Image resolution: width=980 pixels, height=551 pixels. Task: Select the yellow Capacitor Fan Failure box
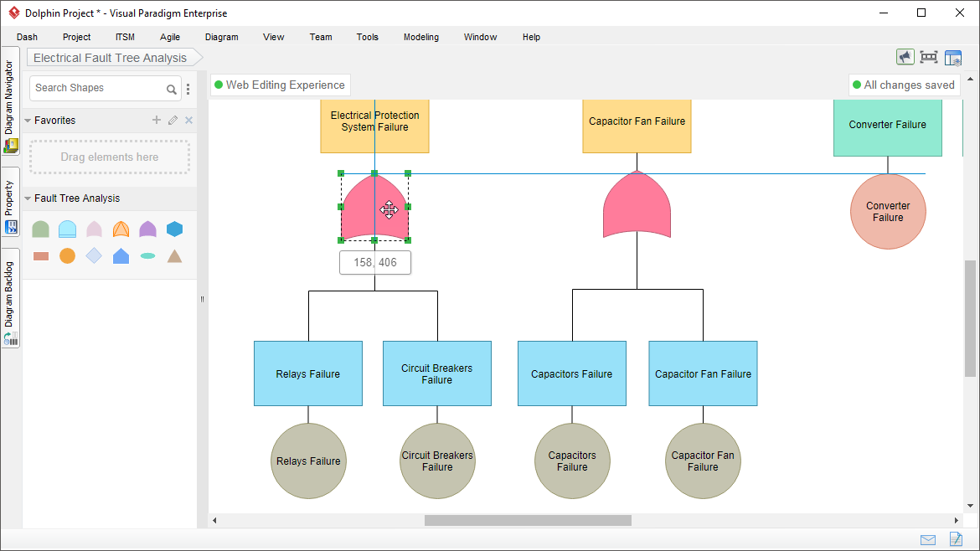637,126
